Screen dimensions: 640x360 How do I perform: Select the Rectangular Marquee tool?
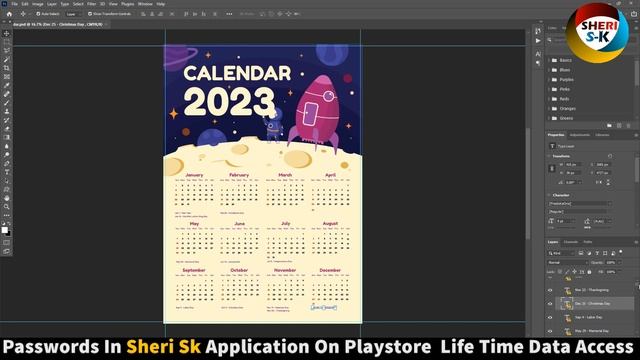[x=7, y=42]
